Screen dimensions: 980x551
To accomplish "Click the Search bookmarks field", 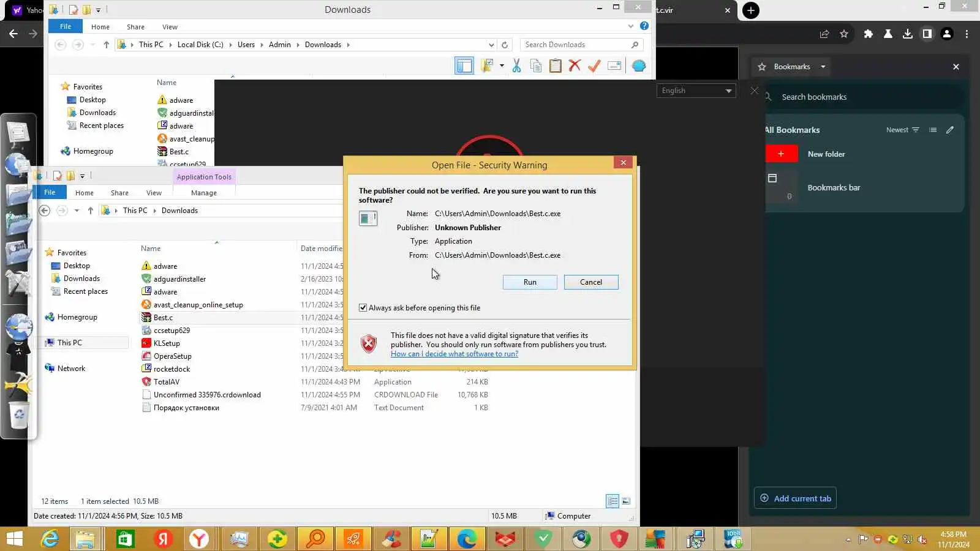I will pyautogui.click(x=864, y=97).
